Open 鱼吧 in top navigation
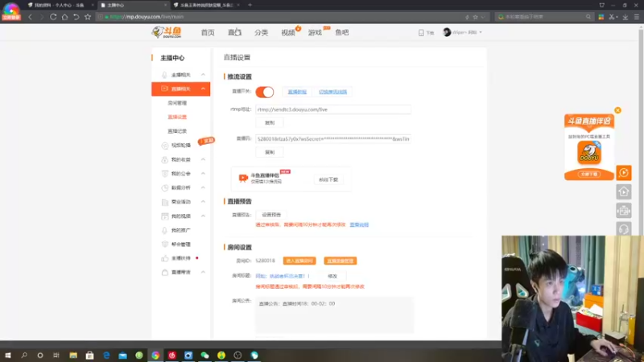 click(x=341, y=32)
